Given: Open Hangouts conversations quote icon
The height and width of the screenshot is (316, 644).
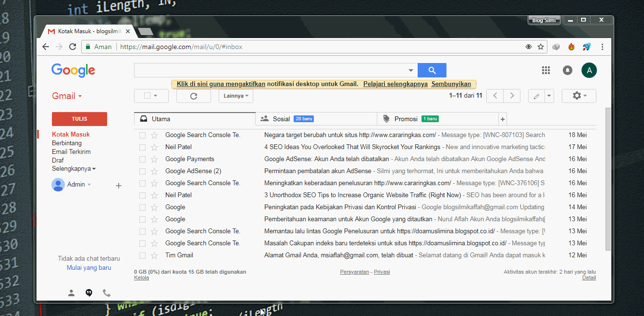Looking at the screenshot, I should pyautogui.click(x=89, y=292).
